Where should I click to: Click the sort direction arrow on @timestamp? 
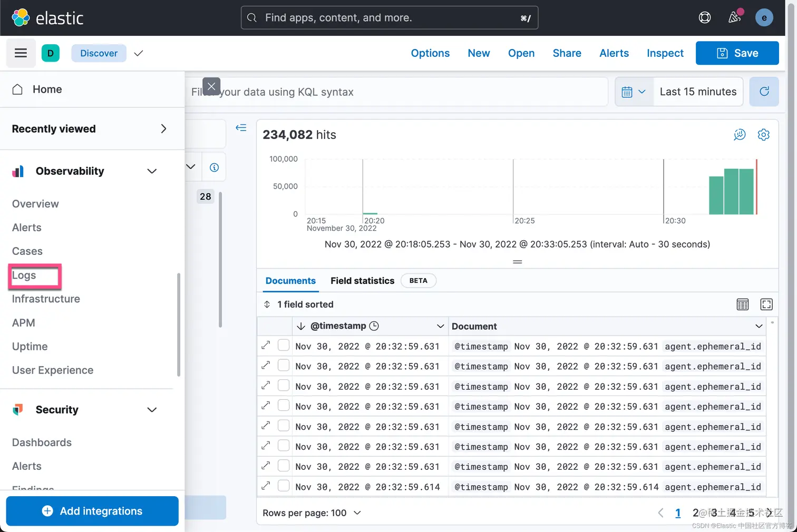pos(301,326)
